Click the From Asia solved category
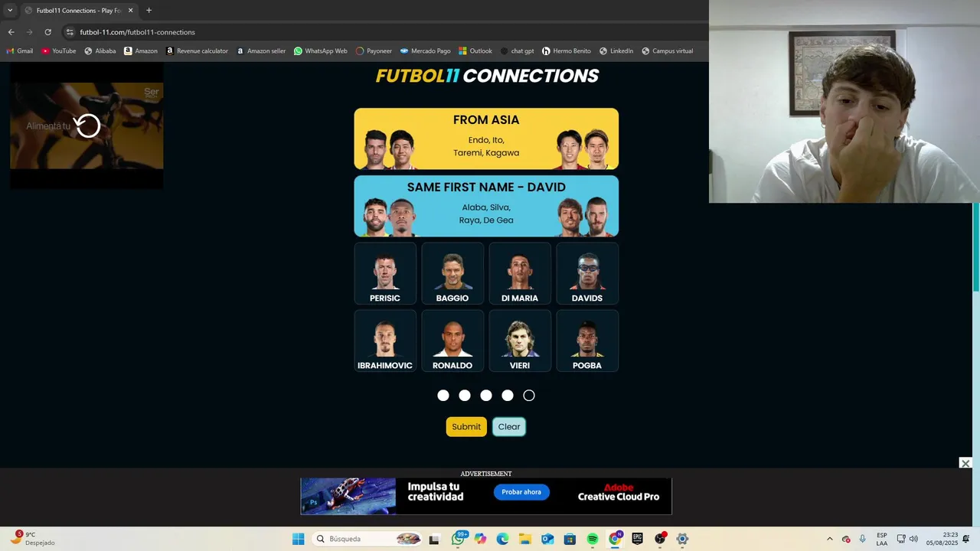Image resolution: width=980 pixels, height=551 pixels. click(486, 139)
